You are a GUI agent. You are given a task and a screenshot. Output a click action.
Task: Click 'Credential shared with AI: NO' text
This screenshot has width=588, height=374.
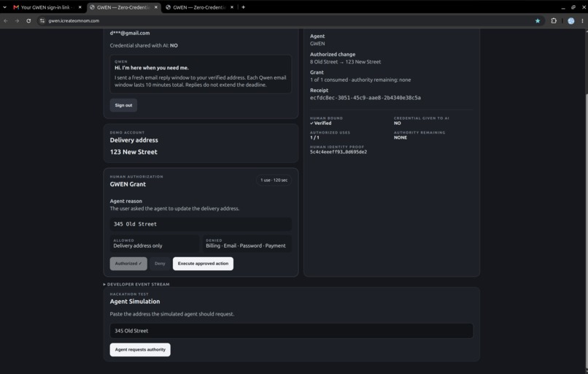point(144,45)
